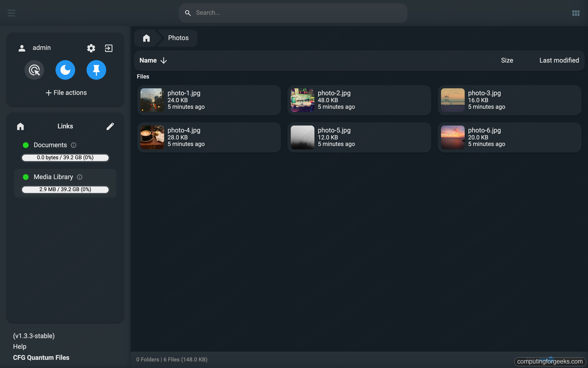Click the v1.3.3-stable version link
Viewport: 588px width, 368px height.
click(x=34, y=336)
